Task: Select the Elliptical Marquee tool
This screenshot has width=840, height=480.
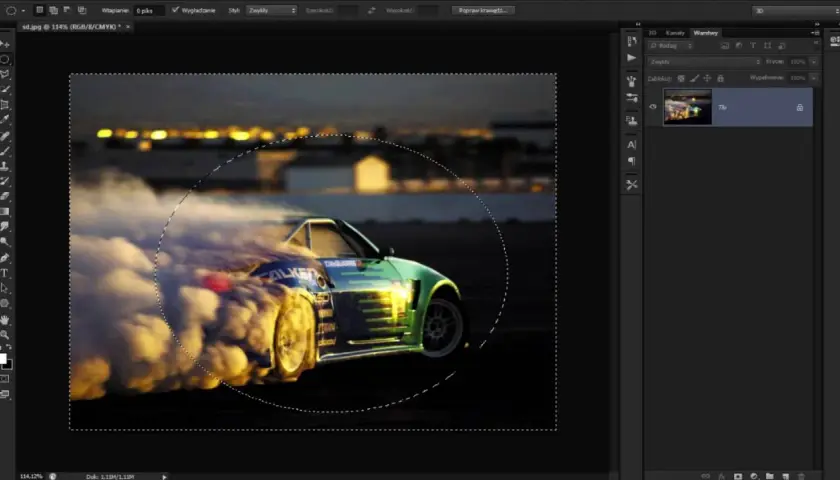Action: point(5,59)
